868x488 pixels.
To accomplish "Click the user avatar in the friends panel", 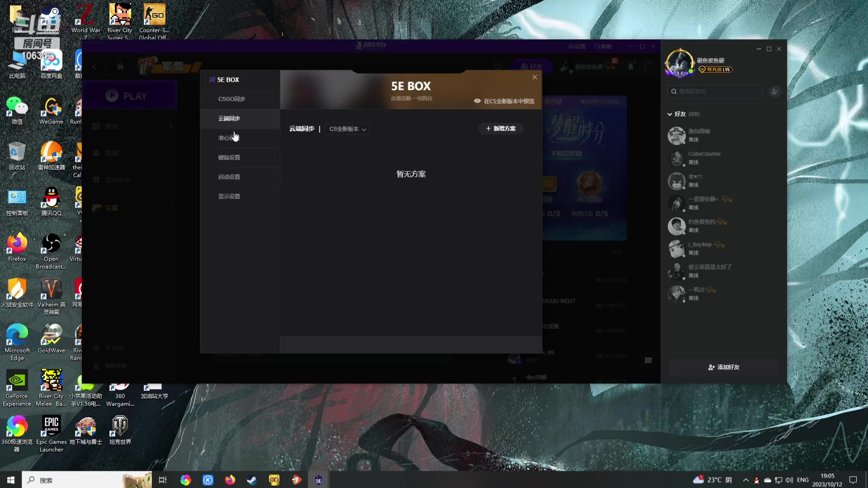I will click(679, 63).
